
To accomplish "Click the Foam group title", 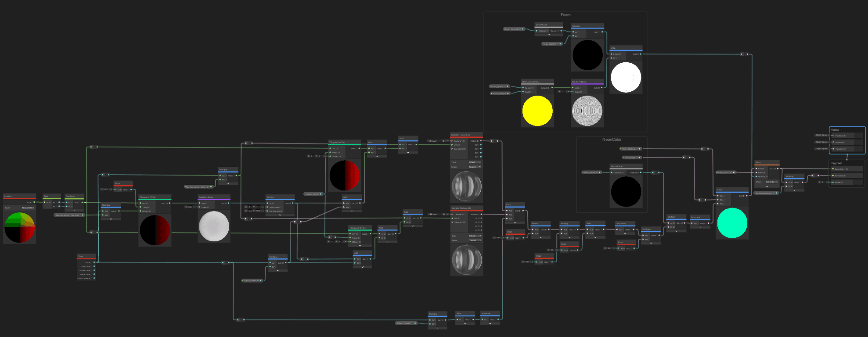I will (x=565, y=15).
